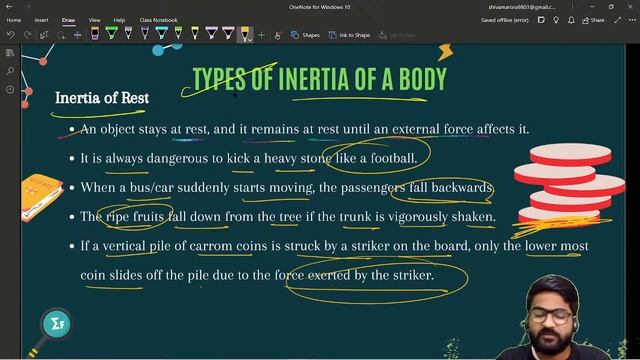
Task: Open the three-dots more options menu
Action: coord(632,20)
